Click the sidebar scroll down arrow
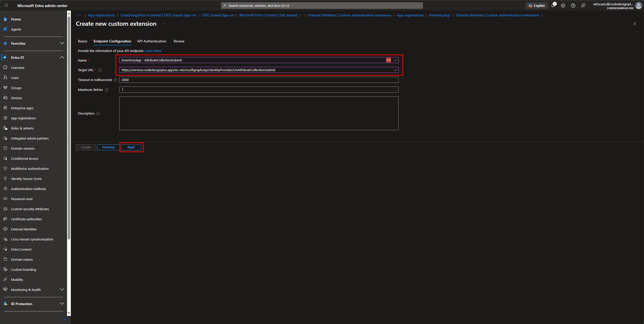This screenshot has height=324, width=644. 69,313
